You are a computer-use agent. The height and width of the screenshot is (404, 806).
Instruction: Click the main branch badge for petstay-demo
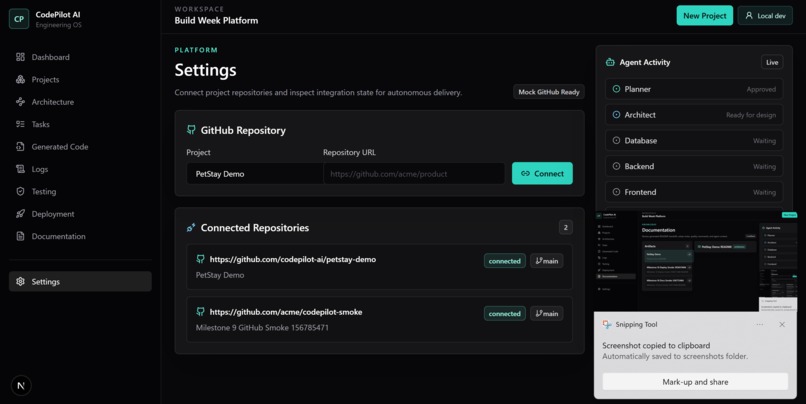[546, 261]
